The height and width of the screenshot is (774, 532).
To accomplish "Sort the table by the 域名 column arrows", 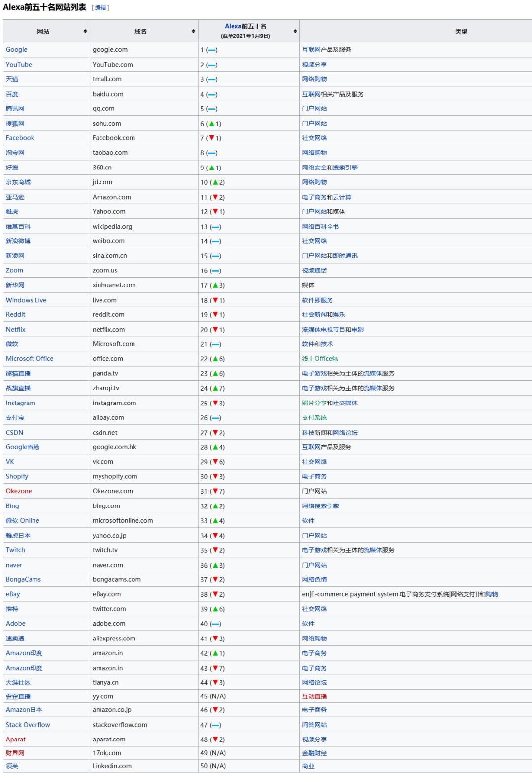I will [193, 31].
